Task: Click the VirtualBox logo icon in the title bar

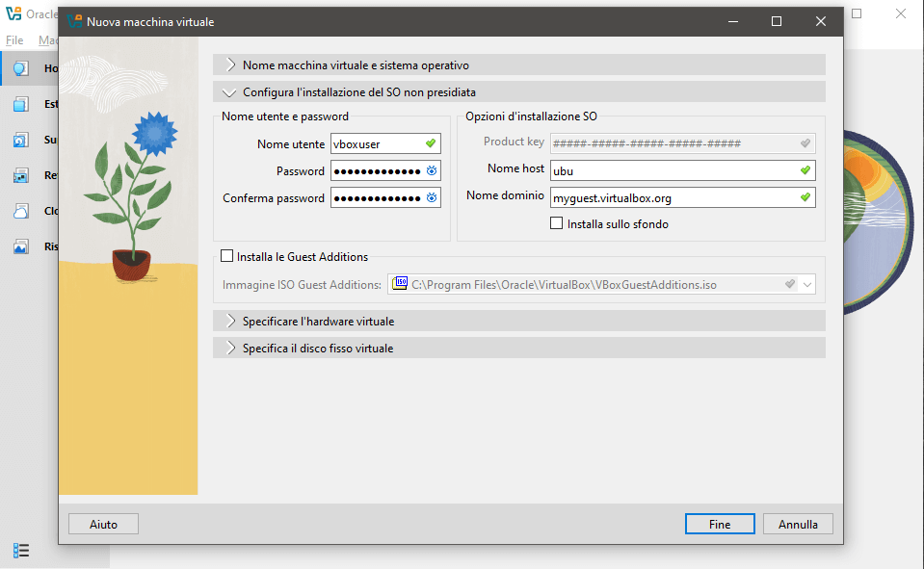Action: click(74, 20)
